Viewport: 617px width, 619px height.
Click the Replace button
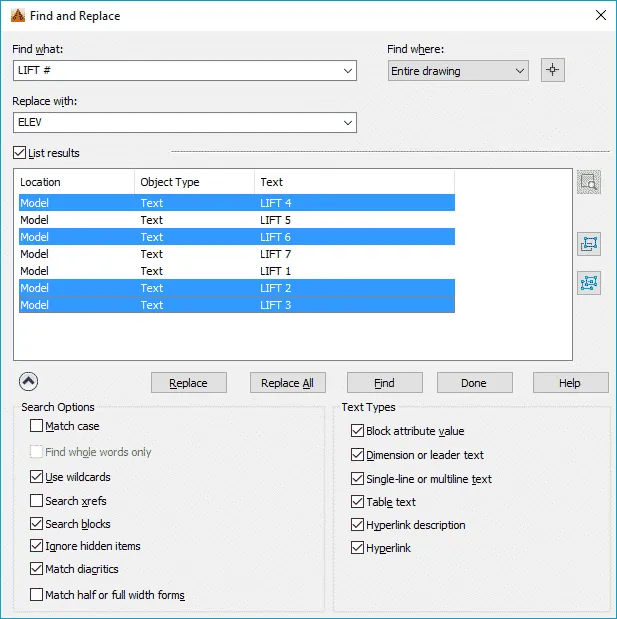[189, 383]
